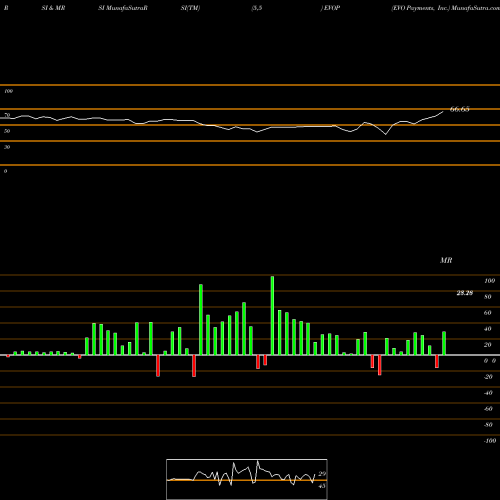
Task: Click the mini RSI overview chart thumbnail
Action: (x=247, y=479)
